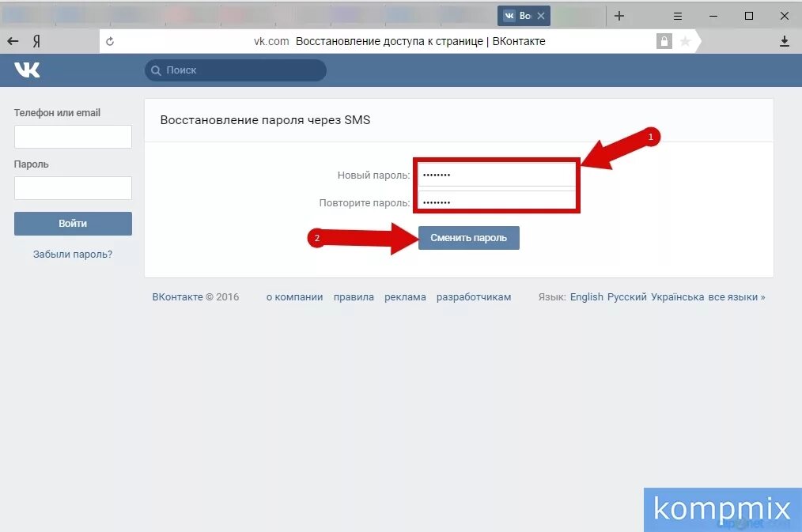Viewport: 802px width, 532px height.
Task: Open the разработчикам footer link
Action: [x=474, y=297]
